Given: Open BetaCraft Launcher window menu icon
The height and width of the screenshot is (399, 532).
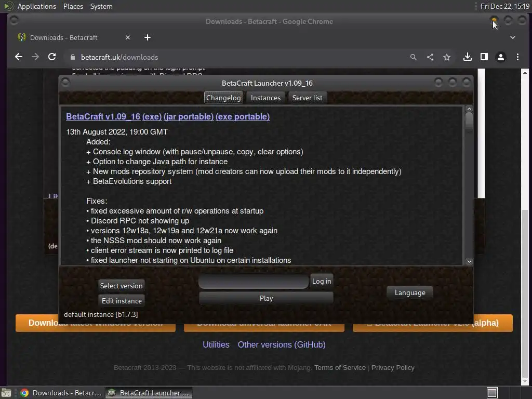Looking at the screenshot, I should [x=65, y=83].
